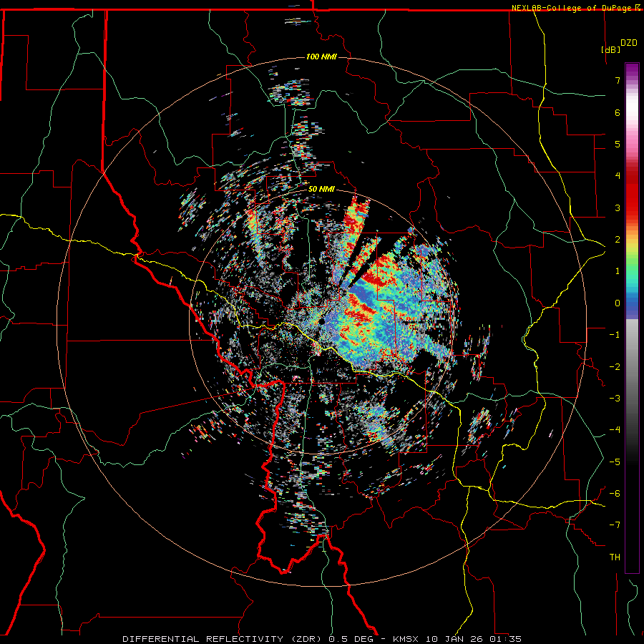Click the TH label on the scale
The width and height of the screenshot is (644, 644).
(x=615, y=557)
